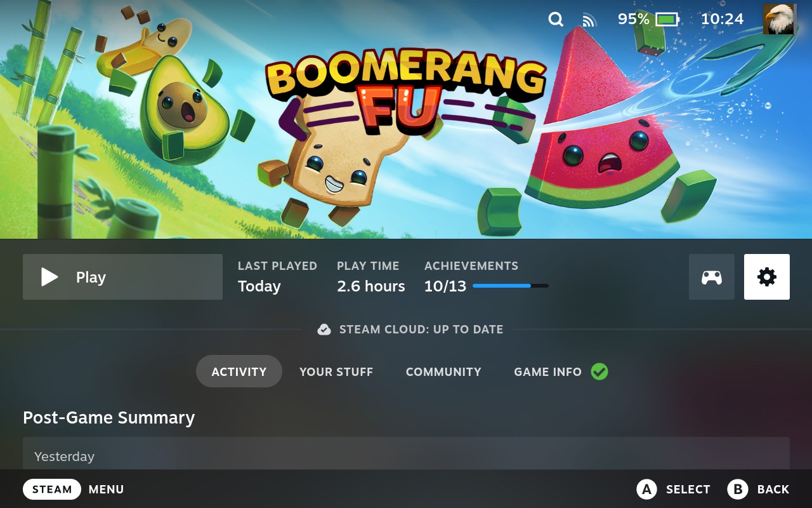812x508 pixels.
Task: Select the Game Info tab
Action: (548, 371)
